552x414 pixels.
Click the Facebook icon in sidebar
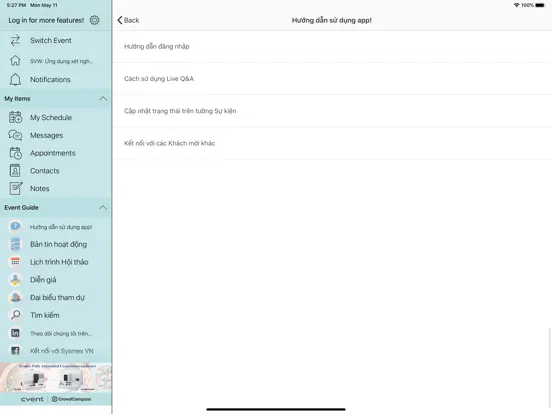tap(15, 351)
